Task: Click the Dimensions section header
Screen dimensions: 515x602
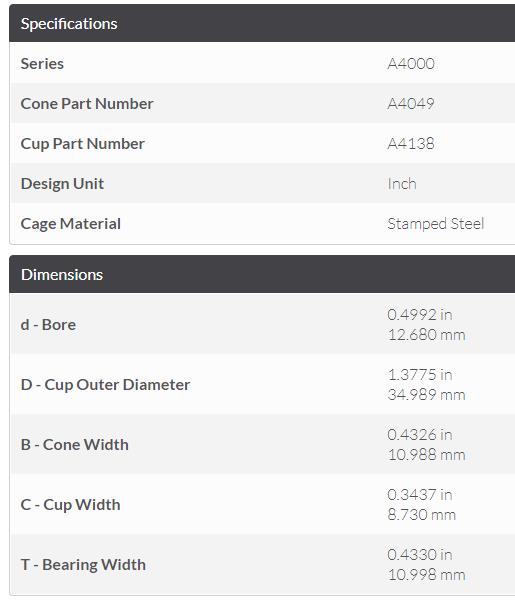Action: click(262, 275)
